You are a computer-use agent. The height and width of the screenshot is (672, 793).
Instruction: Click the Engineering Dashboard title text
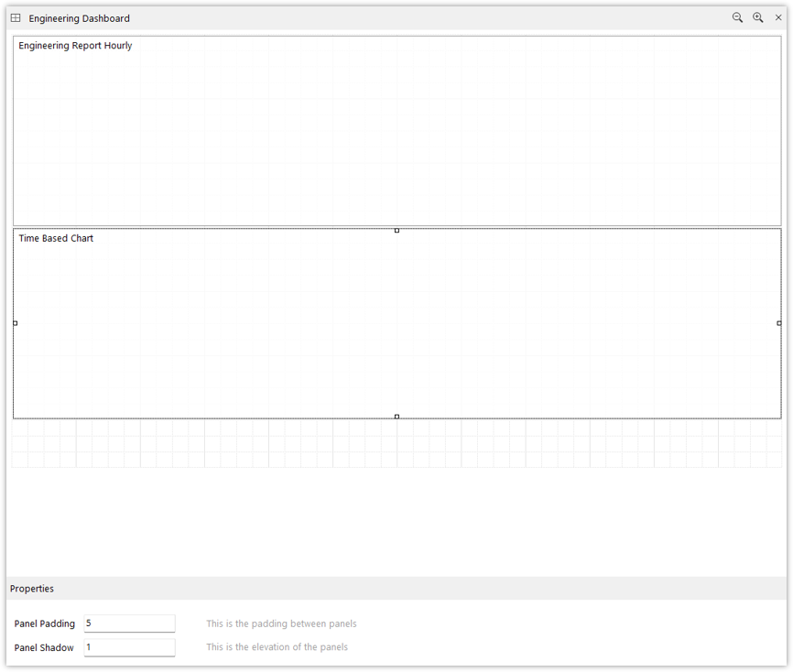click(x=79, y=18)
